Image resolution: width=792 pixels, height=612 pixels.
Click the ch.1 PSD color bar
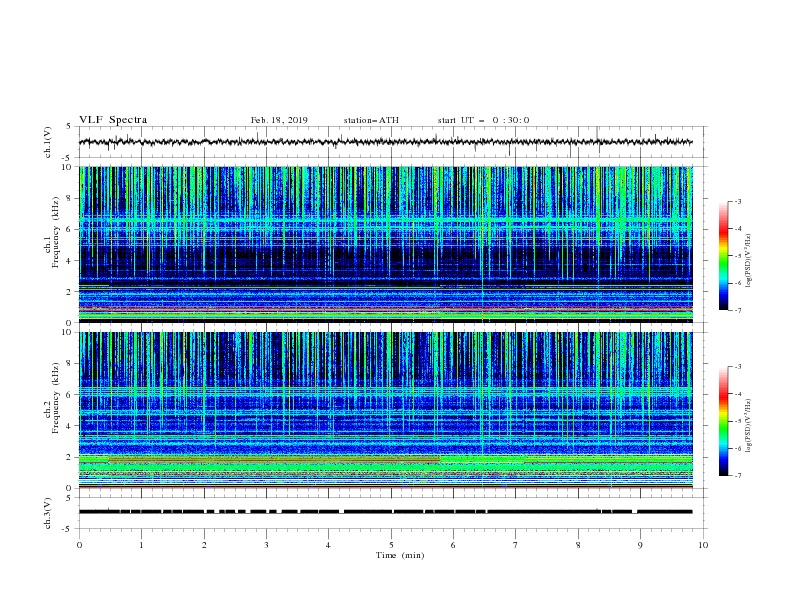point(723,256)
